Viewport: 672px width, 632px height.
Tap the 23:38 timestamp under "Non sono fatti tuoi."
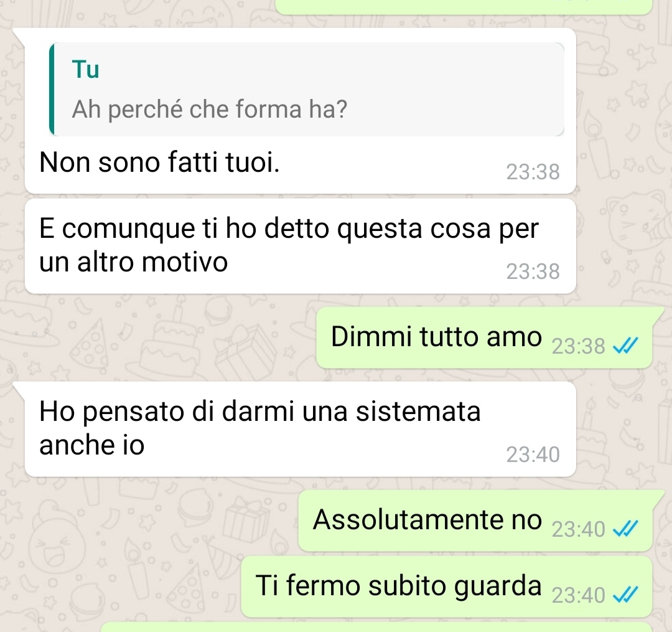tap(533, 172)
